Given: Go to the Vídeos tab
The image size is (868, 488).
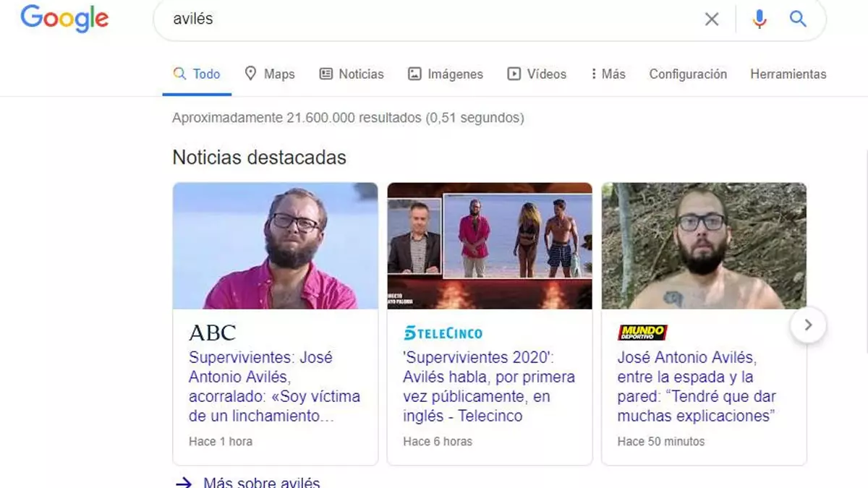Looking at the screenshot, I should 537,74.
